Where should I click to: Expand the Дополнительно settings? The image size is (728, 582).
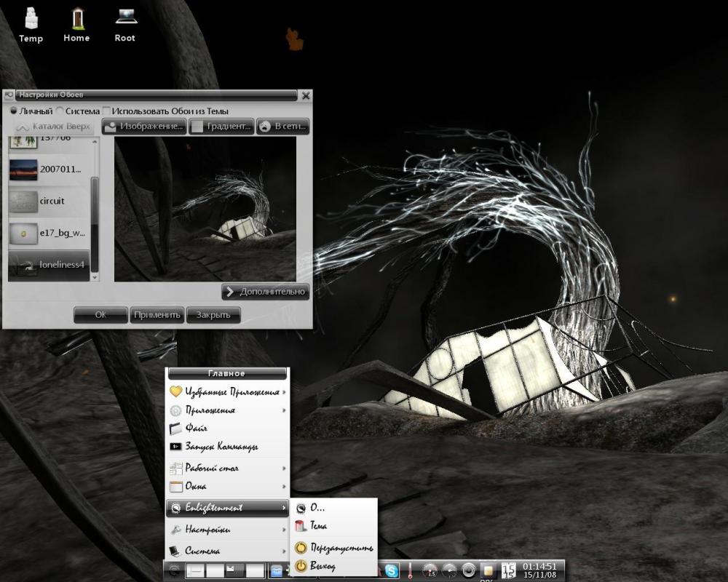[x=265, y=292]
